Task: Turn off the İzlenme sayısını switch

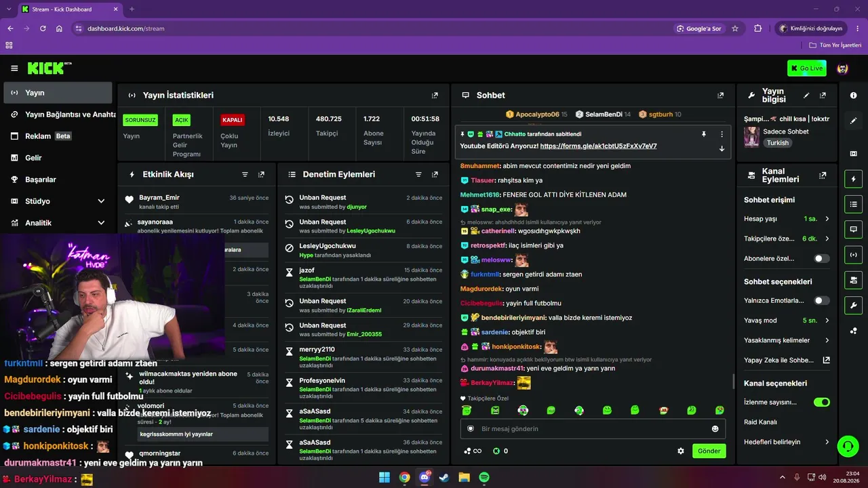Action: click(822, 402)
